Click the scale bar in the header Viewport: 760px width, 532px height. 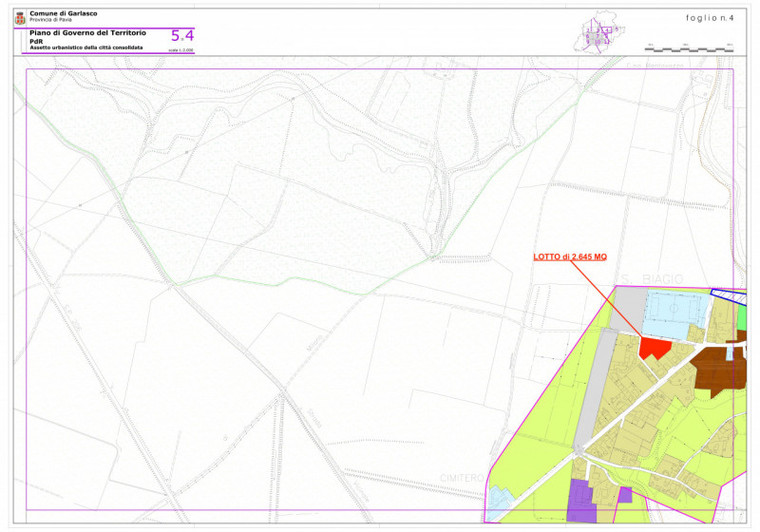(689, 46)
